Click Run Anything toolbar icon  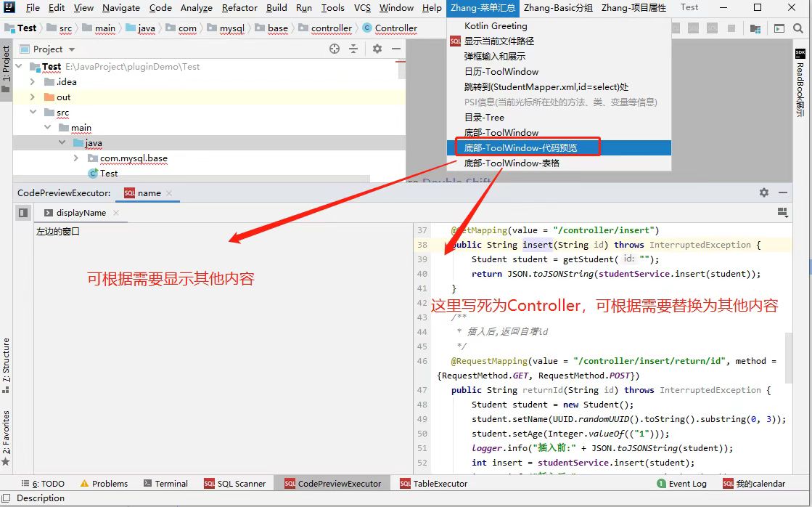point(779,28)
